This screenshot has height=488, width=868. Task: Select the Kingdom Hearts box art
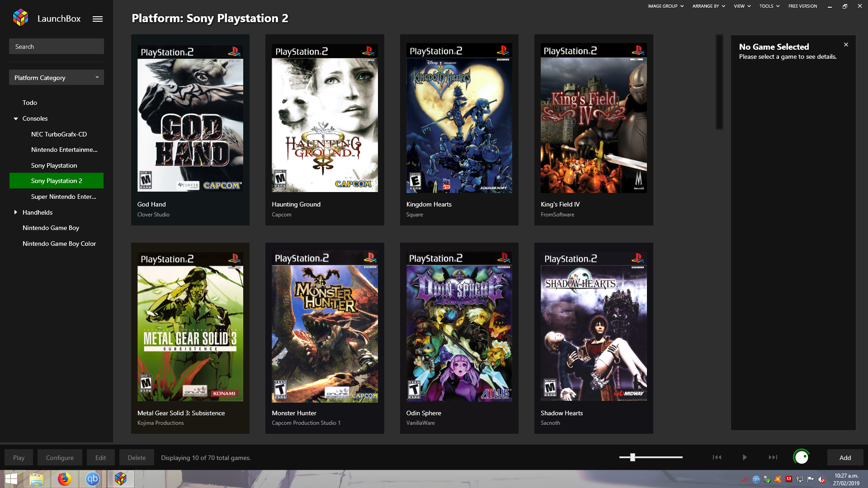pos(459,118)
